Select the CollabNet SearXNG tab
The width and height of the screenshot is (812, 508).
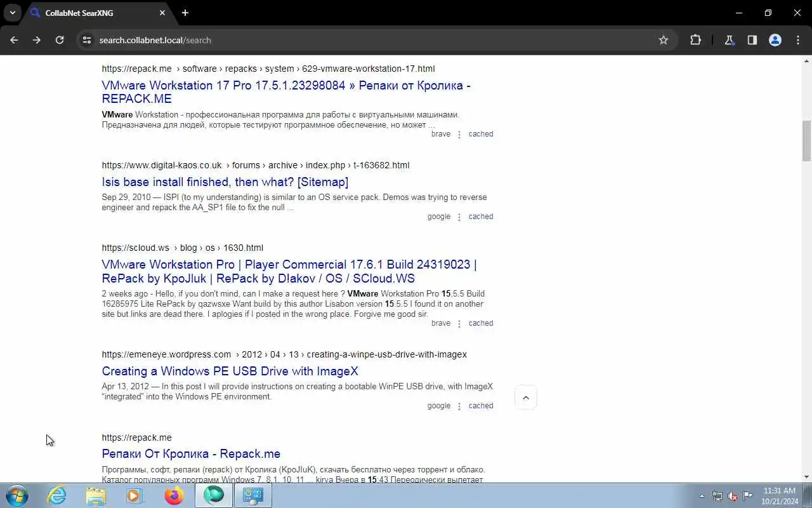pyautogui.click(x=98, y=13)
